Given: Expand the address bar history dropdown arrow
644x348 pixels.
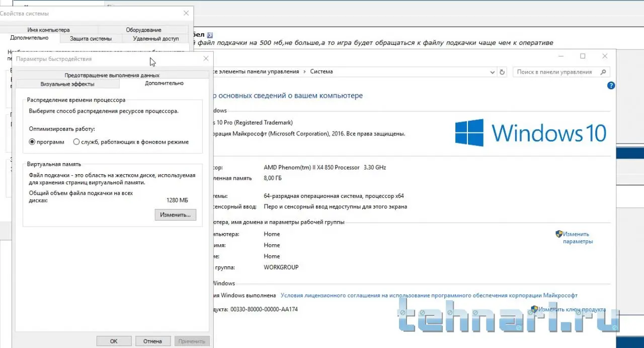Looking at the screenshot, I should [x=493, y=72].
